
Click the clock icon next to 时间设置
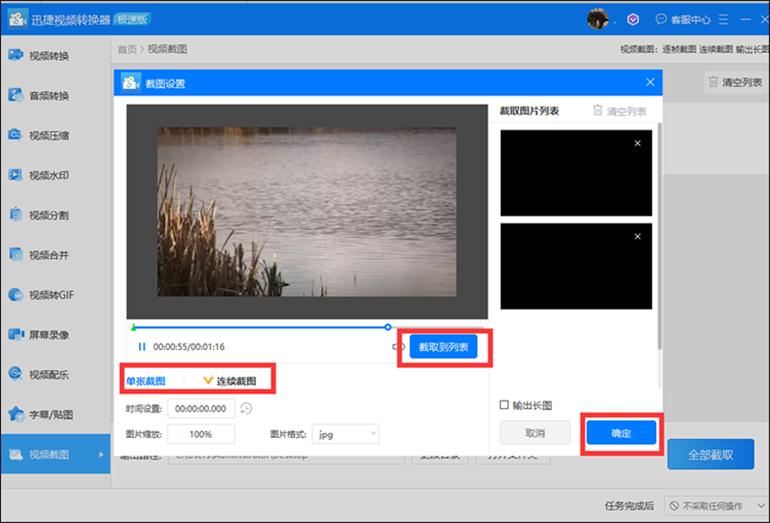pos(246,408)
